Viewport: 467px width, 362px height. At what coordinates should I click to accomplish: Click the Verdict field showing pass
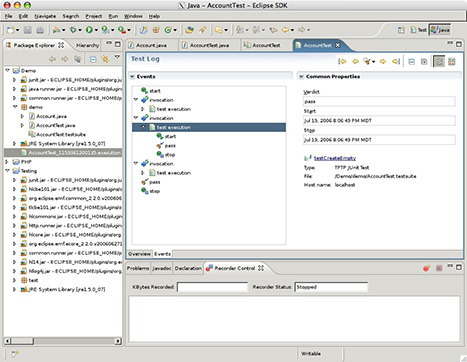(379, 101)
